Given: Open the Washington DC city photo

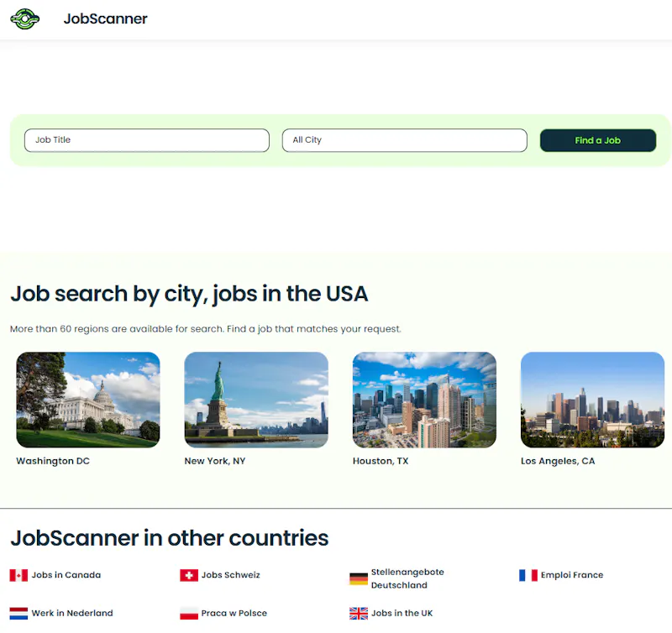Looking at the screenshot, I should [x=88, y=400].
